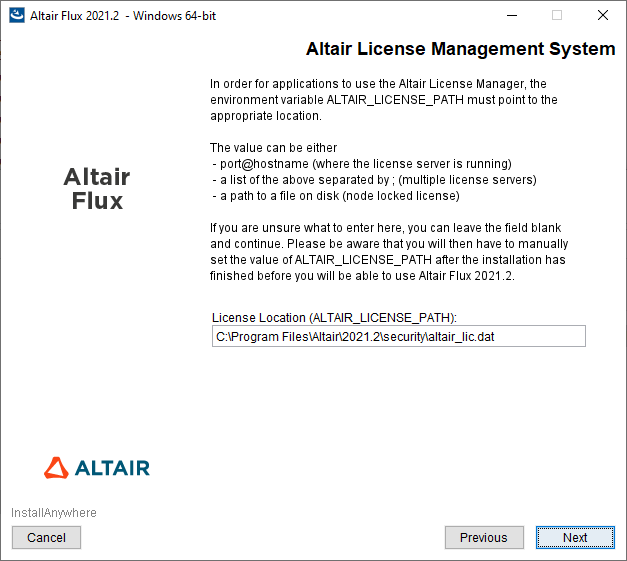Click the Altair Flux title bar icon
Viewport: 627px width, 561px height.
(15, 15)
